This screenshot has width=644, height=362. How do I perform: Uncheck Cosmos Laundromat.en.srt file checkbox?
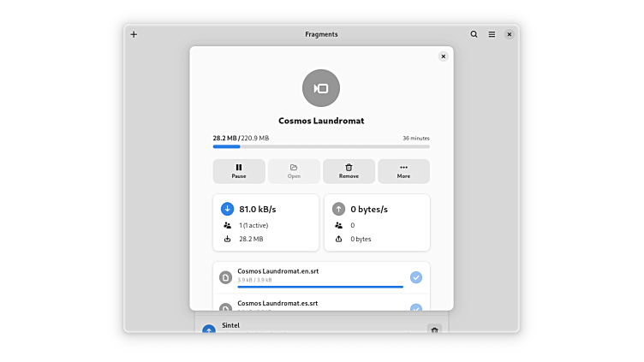click(416, 277)
